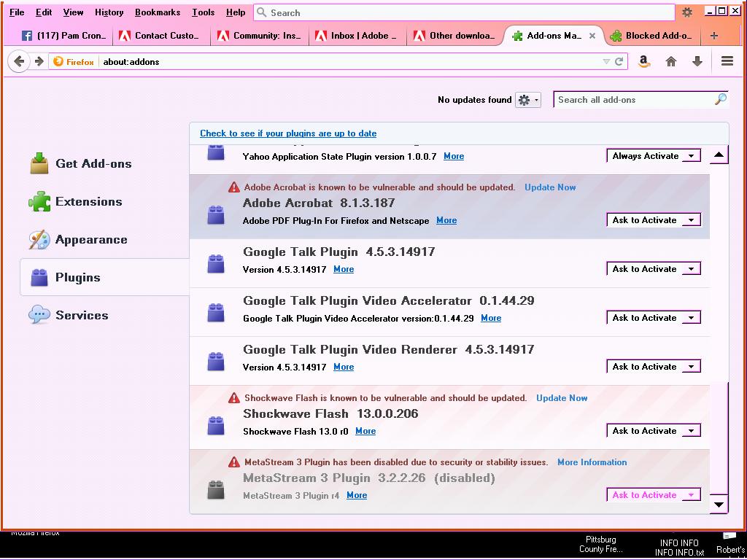The height and width of the screenshot is (560, 747).
Task: Open the URL bar history dropdown arrow
Action: pyautogui.click(x=606, y=61)
